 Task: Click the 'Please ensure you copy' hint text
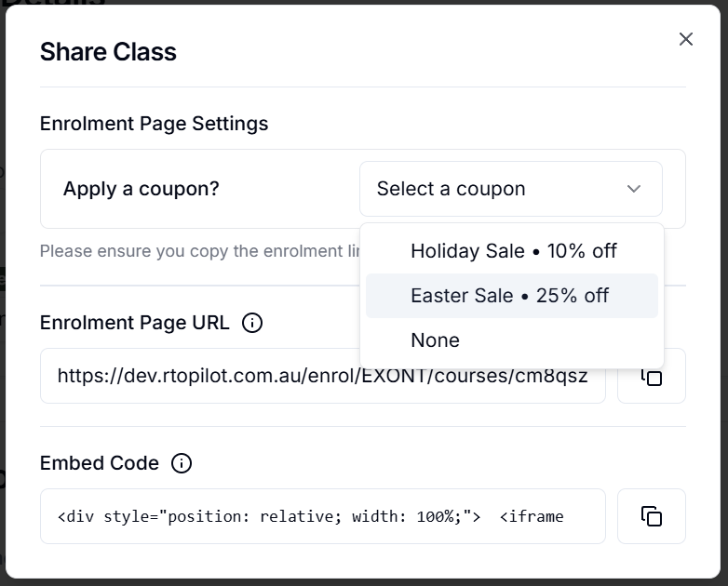coord(199,251)
